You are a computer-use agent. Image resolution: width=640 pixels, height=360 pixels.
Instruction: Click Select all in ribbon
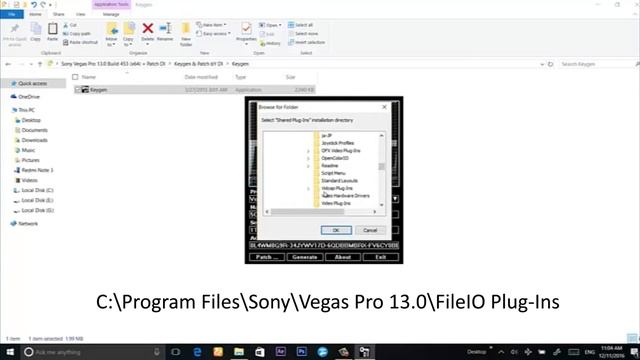pos(300,25)
